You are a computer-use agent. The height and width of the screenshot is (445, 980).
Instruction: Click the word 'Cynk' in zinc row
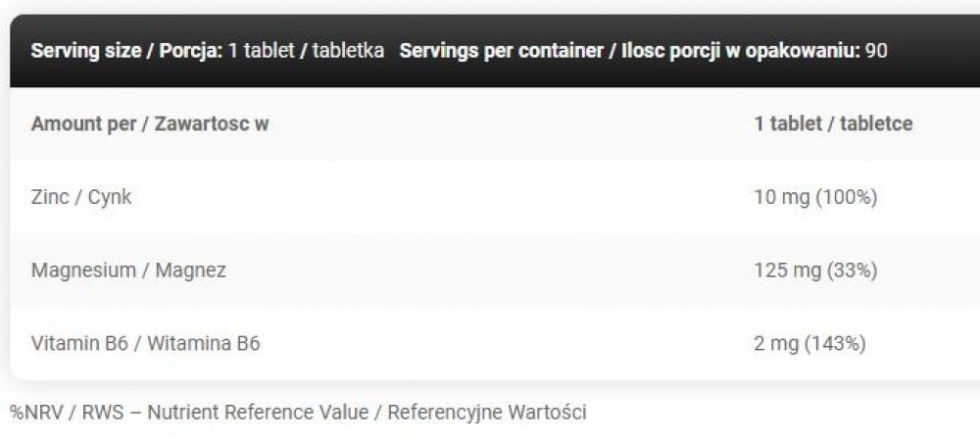[x=110, y=197]
